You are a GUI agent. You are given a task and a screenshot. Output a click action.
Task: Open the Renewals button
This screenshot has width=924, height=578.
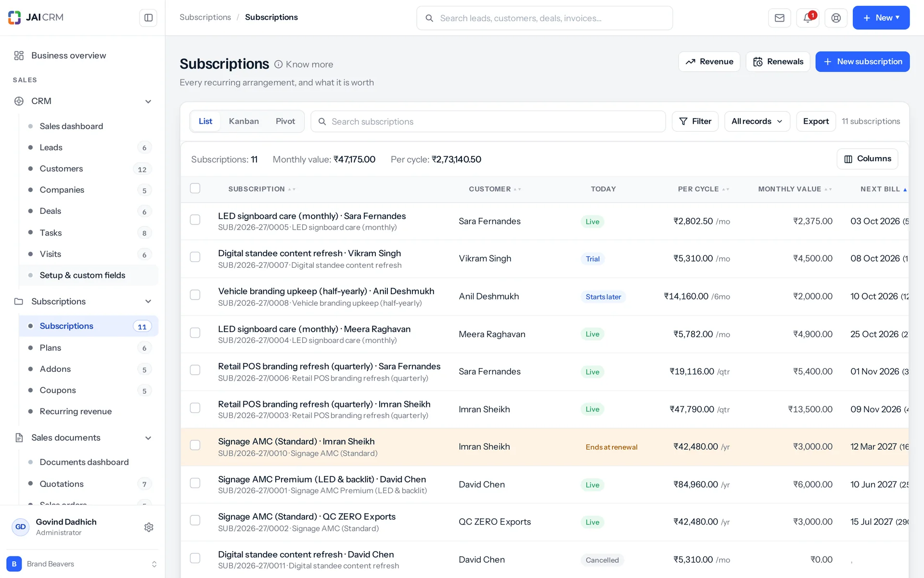(x=778, y=62)
